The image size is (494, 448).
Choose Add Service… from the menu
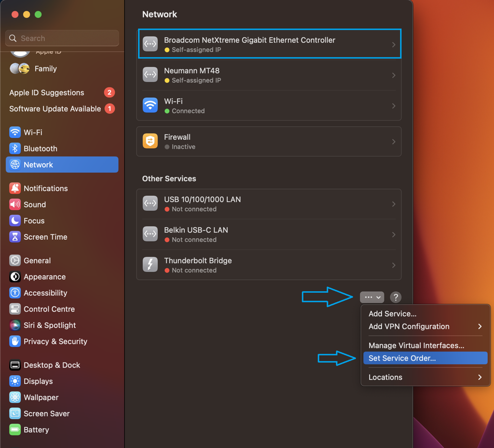(425, 313)
